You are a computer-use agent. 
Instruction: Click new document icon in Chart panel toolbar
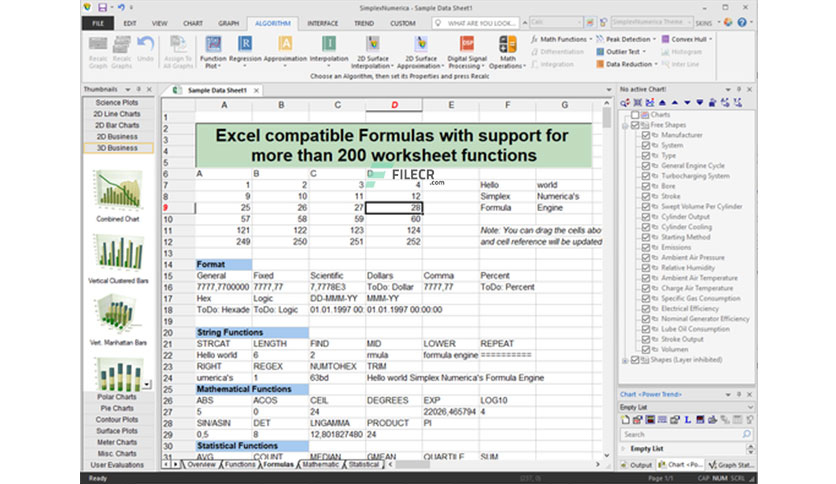coord(625,420)
